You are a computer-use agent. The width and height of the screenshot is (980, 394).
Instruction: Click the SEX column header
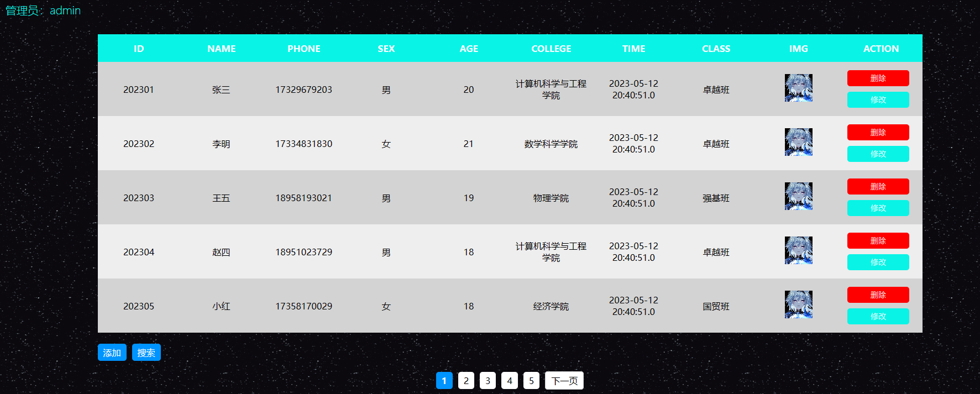click(386, 49)
